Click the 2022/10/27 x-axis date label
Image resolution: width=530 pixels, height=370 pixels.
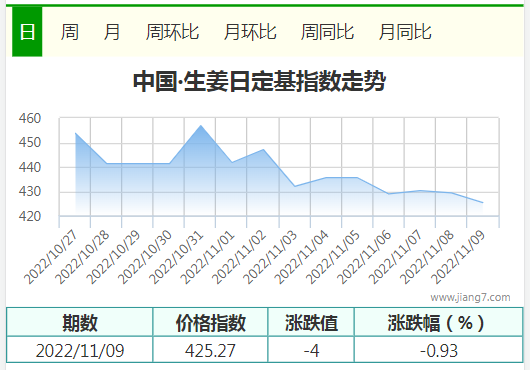point(51,257)
